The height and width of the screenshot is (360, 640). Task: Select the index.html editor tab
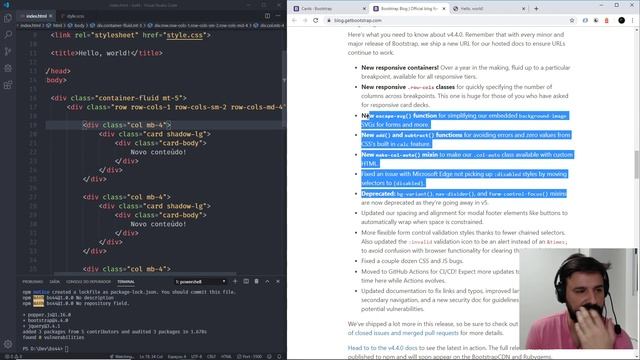(x=36, y=16)
